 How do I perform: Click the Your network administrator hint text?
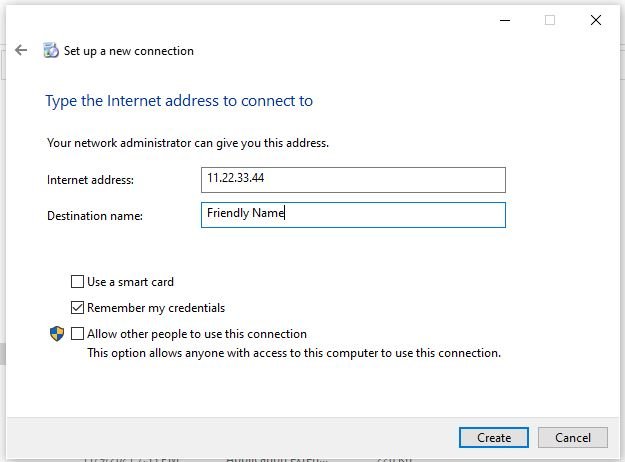[188, 143]
